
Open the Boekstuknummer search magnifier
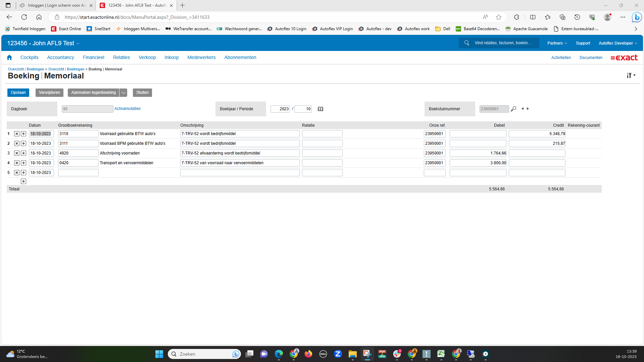513,109
